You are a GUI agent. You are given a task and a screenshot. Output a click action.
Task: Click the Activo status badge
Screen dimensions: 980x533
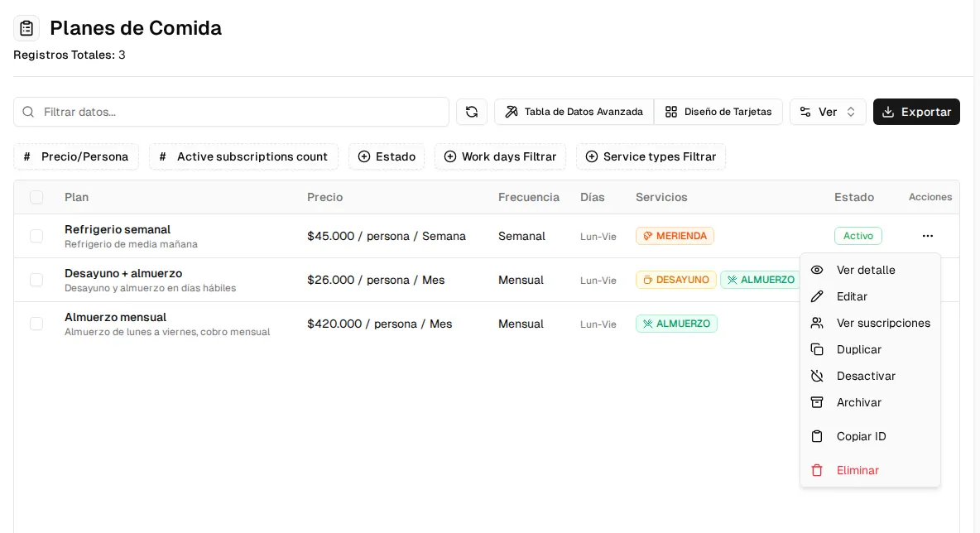coord(858,236)
